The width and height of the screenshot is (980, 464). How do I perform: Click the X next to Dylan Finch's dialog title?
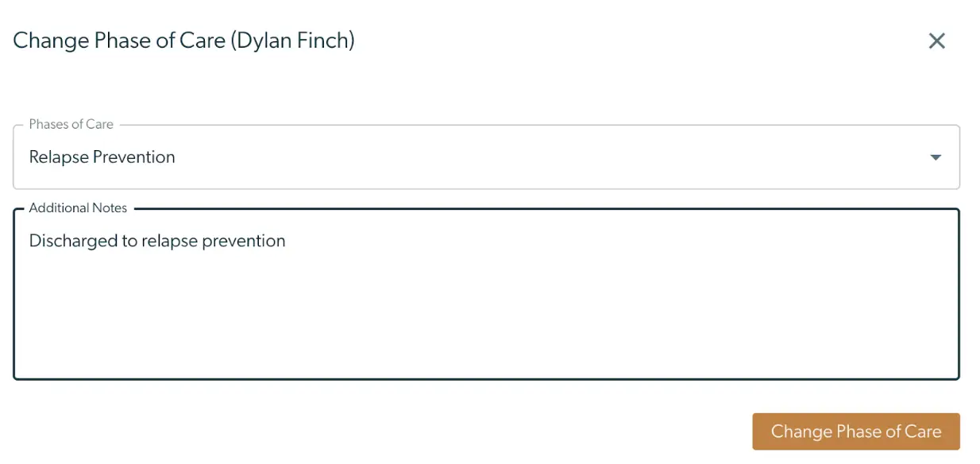point(937,41)
